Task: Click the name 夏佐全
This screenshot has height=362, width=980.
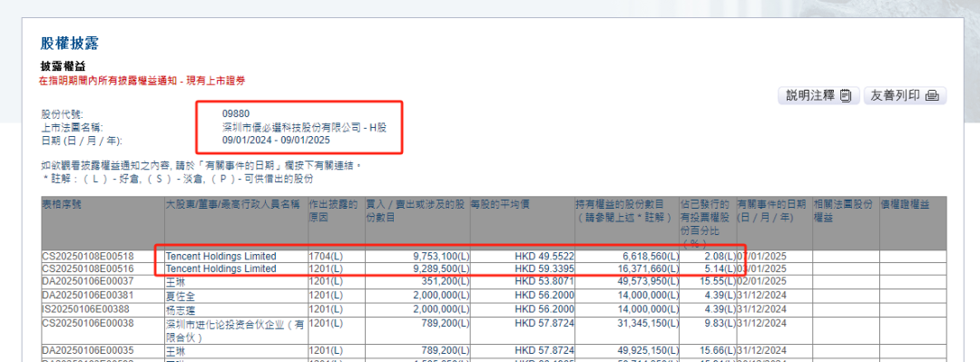Action: (x=180, y=297)
